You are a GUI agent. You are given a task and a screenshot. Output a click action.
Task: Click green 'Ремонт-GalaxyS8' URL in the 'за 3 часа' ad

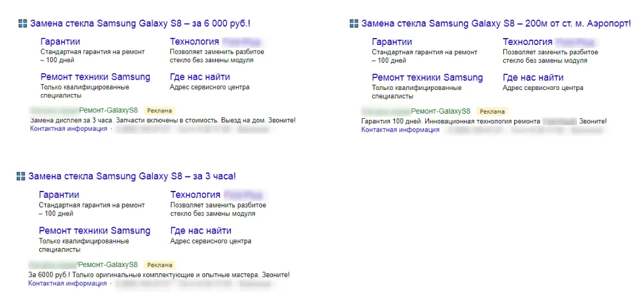pos(108,265)
